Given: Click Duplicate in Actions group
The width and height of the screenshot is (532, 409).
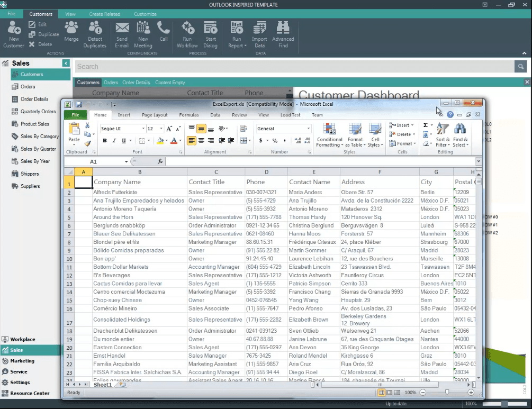Looking at the screenshot, I should (x=44, y=34).
